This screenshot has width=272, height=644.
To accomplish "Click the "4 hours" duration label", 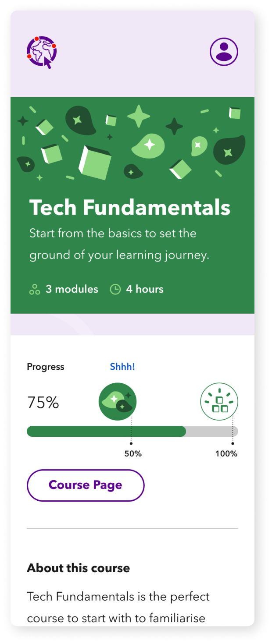I will (145, 289).
